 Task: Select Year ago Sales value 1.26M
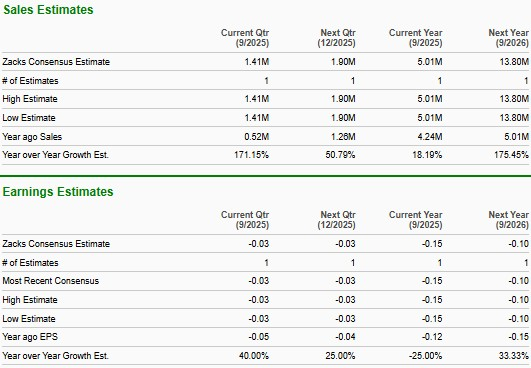point(343,137)
